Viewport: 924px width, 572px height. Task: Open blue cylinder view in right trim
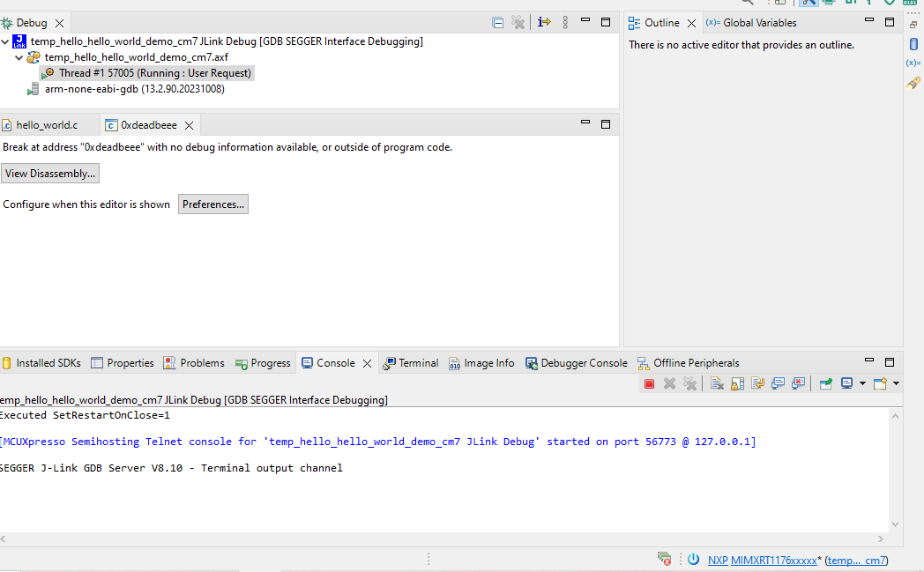[913, 44]
